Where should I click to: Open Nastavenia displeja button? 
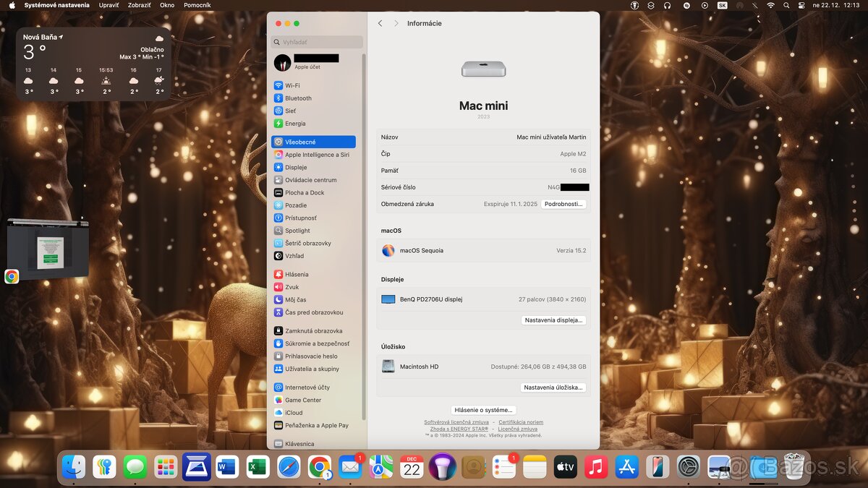click(553, 320)
